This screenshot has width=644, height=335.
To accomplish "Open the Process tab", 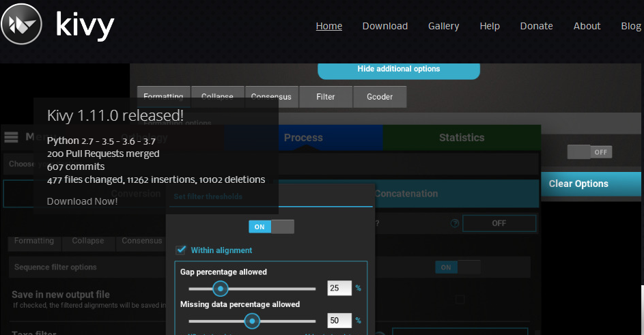I will tap(303, 138).
